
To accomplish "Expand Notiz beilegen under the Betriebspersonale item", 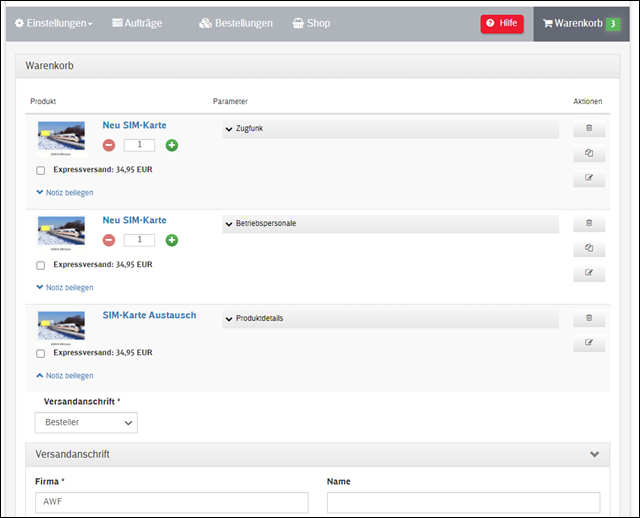I will pos(65,287).
